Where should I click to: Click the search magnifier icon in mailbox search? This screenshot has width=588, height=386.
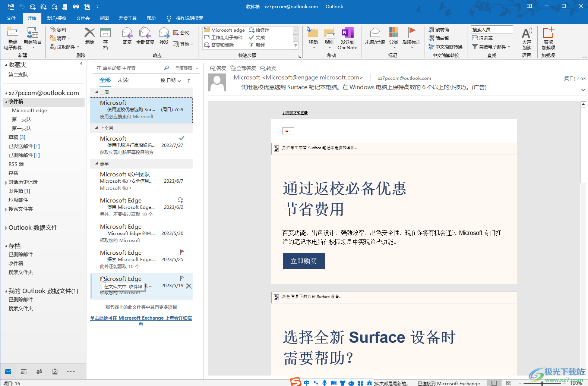pyautogui.click(x=166, y=68)
